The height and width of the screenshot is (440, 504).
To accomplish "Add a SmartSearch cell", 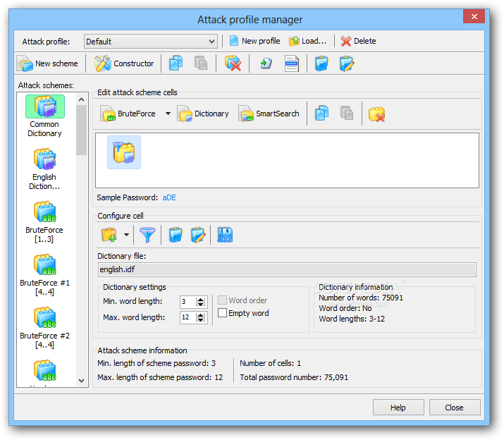I will click(269, 114).
